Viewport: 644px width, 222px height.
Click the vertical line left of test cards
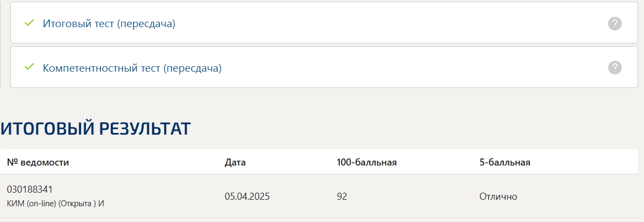pyautogui.click(x=1, y=43)
